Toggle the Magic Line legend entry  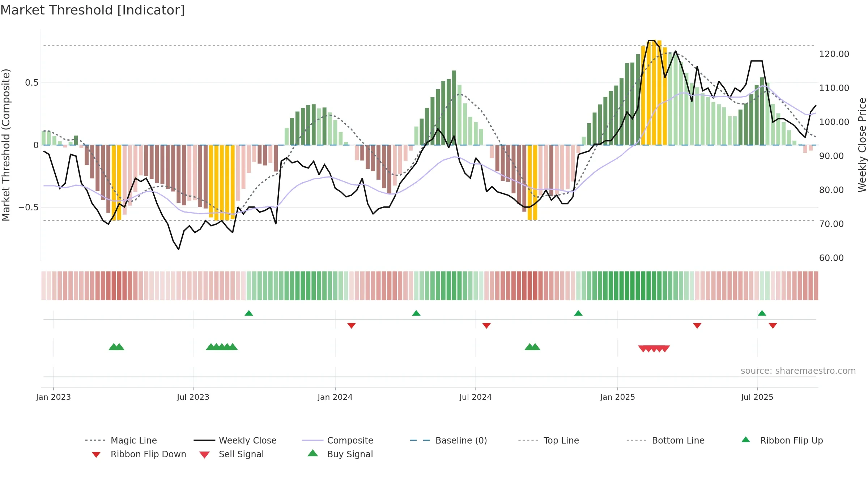pyautogui.click(x=121, y=440)
